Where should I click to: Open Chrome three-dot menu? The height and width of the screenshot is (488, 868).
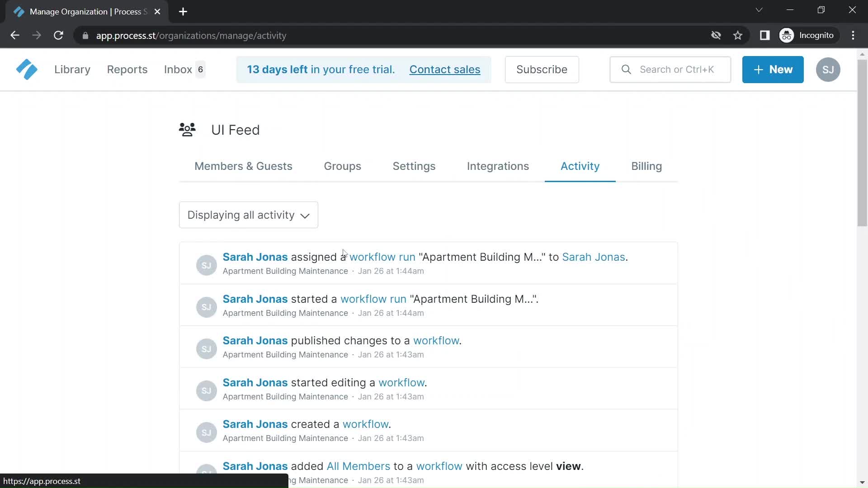[853, 35]
